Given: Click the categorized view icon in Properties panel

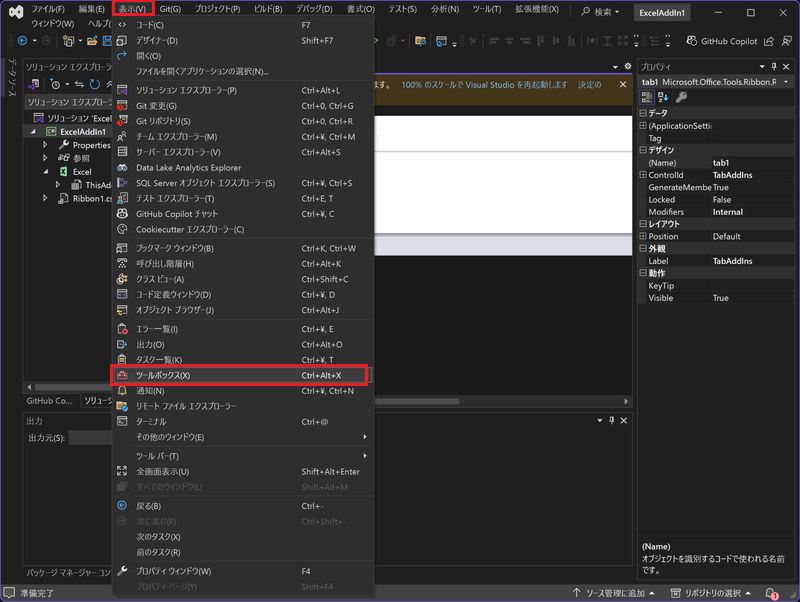Looking at the screenshot, I should click(647, 97).
